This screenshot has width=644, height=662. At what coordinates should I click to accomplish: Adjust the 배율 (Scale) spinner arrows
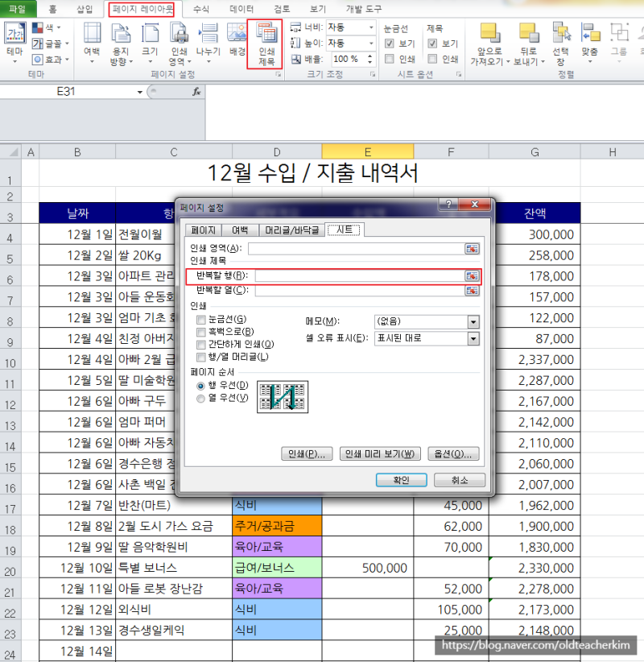coord(370,59)
